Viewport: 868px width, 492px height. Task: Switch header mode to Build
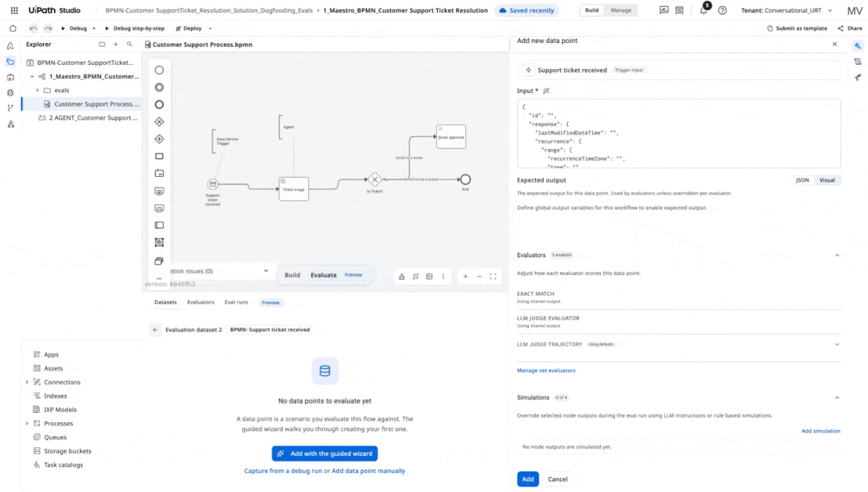click(592, 10)
